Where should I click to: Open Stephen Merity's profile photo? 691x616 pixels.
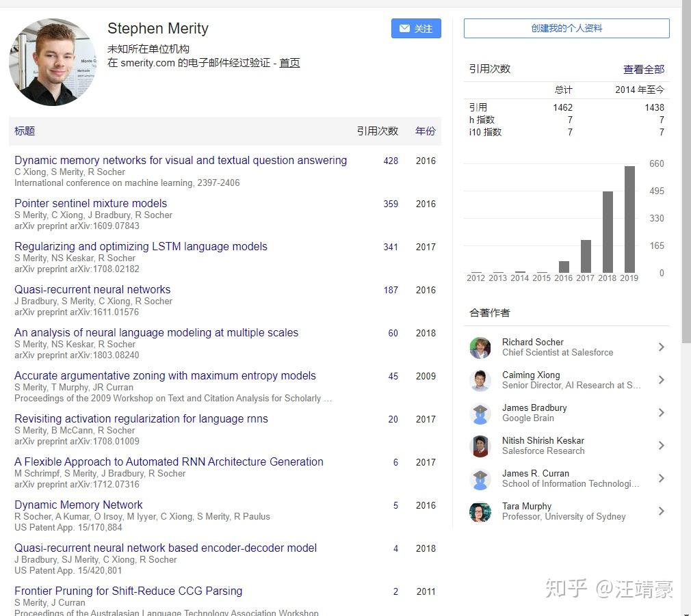tap(53, 62)
